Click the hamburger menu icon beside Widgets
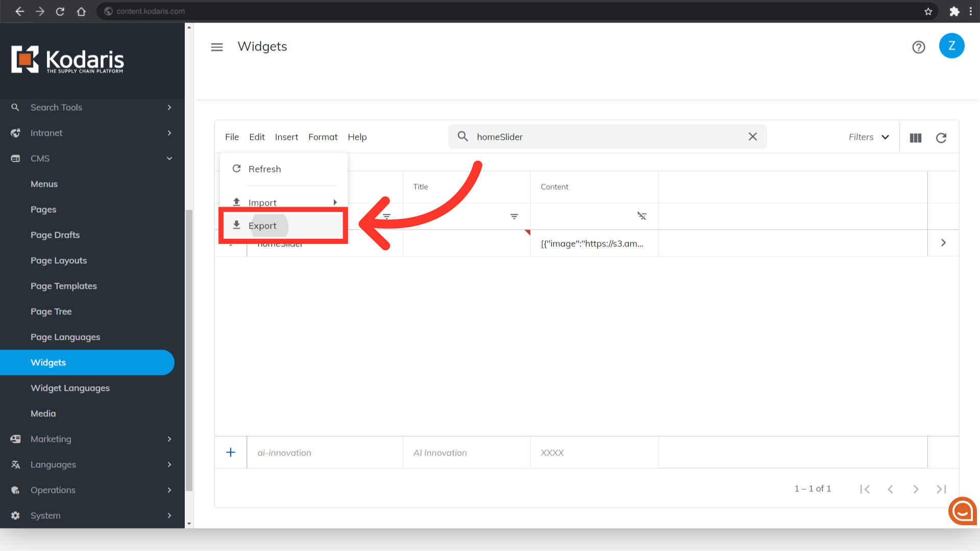The width and height of the screenshot is (980, 551). pos(217,47)
